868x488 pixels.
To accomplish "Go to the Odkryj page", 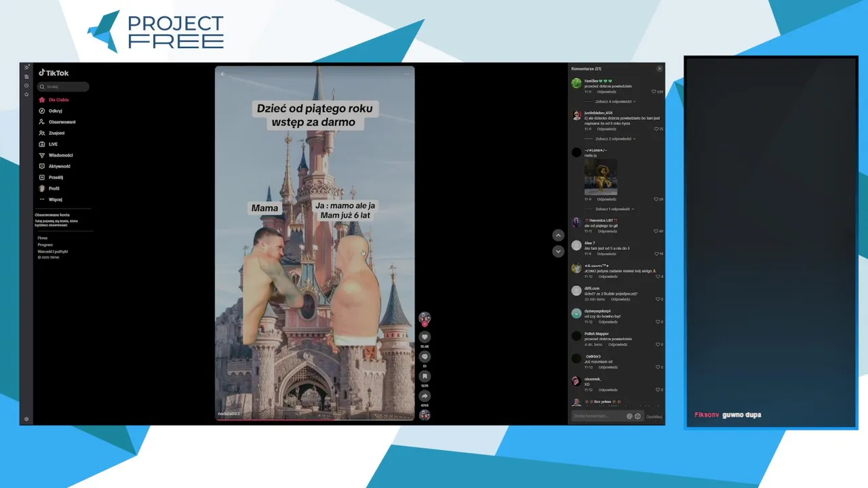I will [x=50, y=111].
